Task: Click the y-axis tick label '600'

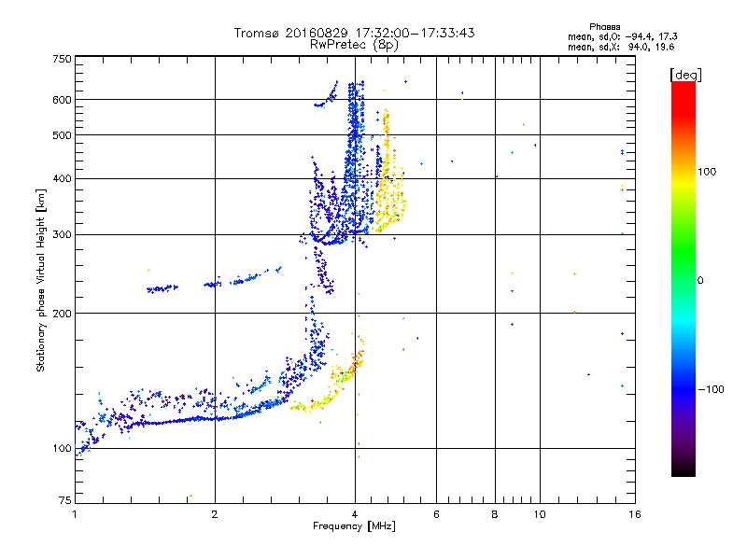Action: pyautogui.click(x=62, y=100)
